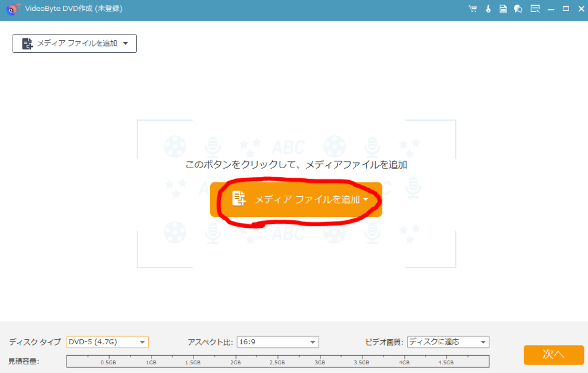Open the 16:9 aspect ratio dropdown
This screenshot has height=373, width=588.
277,341
